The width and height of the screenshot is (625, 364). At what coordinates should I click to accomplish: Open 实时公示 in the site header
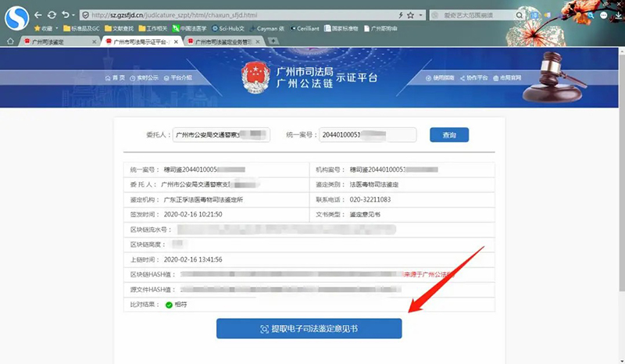point(145,78)
